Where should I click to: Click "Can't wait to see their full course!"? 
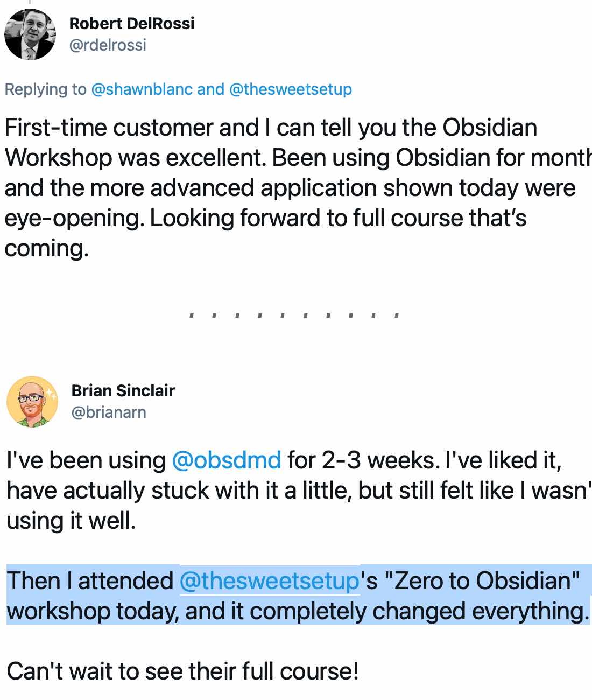[183, 672]
